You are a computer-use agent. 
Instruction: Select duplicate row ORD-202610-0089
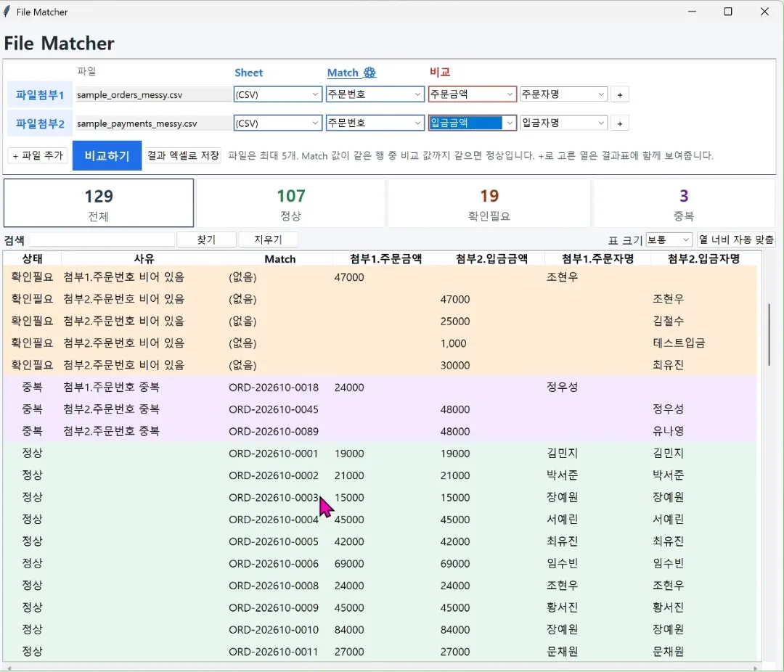[x=380, y=431]
